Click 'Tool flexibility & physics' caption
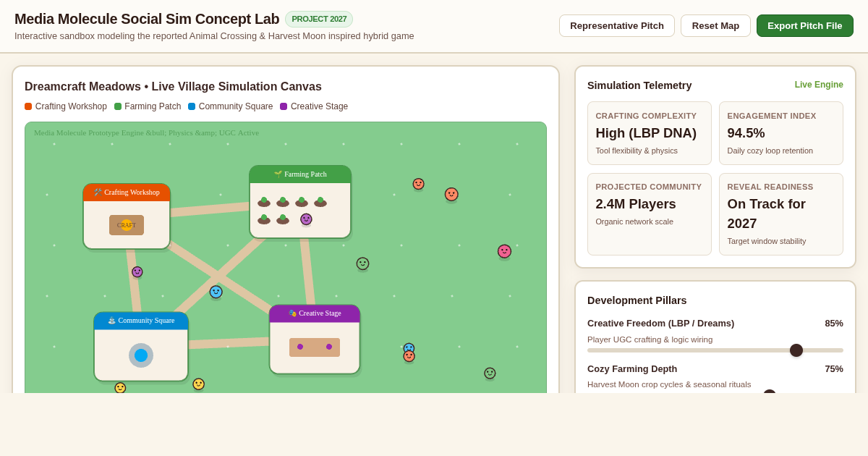The width and height of the screenshot is (868, 456). [637, 151]
